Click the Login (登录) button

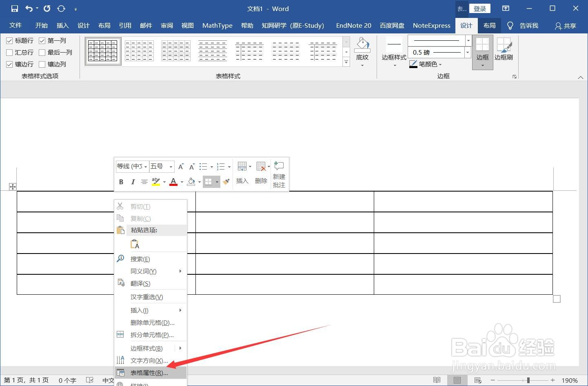point(479,9)
